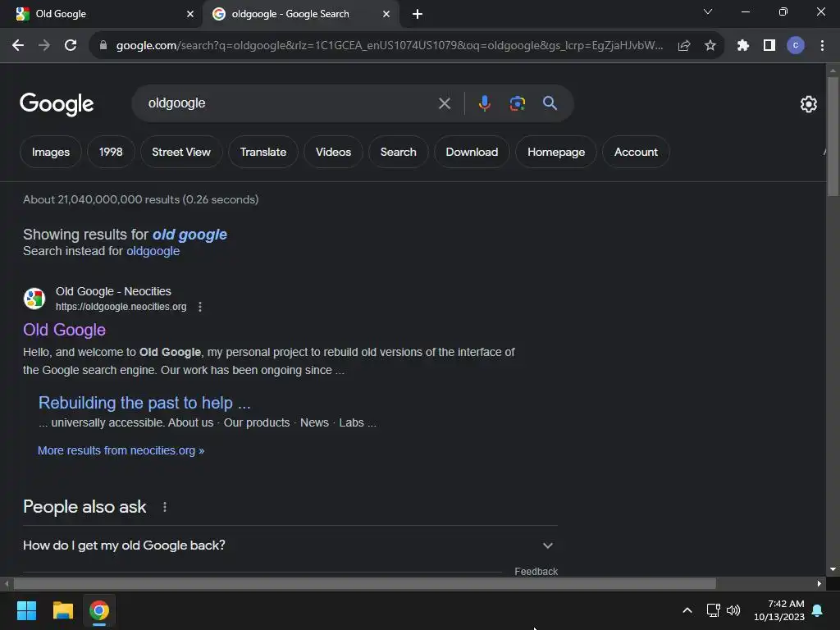Select the 1998 filter chip
The width and height of the screenshot is (840, 630).
point(111,152)
